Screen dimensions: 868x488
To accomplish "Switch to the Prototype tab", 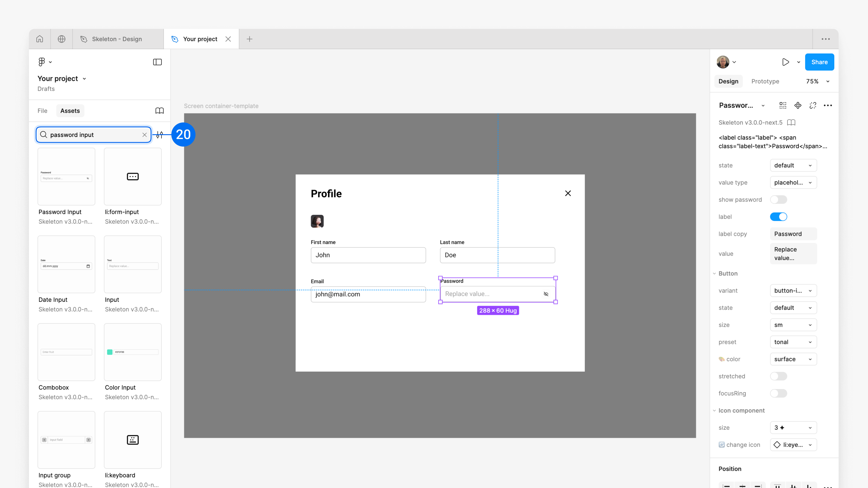I will (765, 81).
